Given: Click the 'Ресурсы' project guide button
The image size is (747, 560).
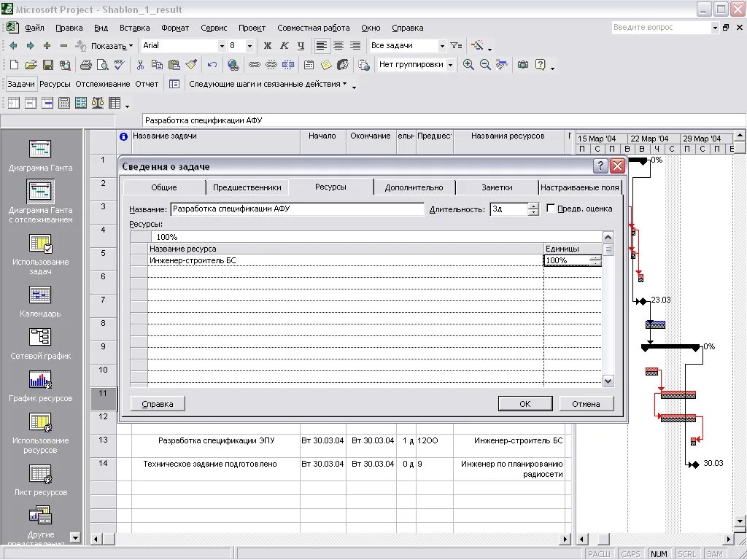Looking at the screenshot, I should [55, 84].
